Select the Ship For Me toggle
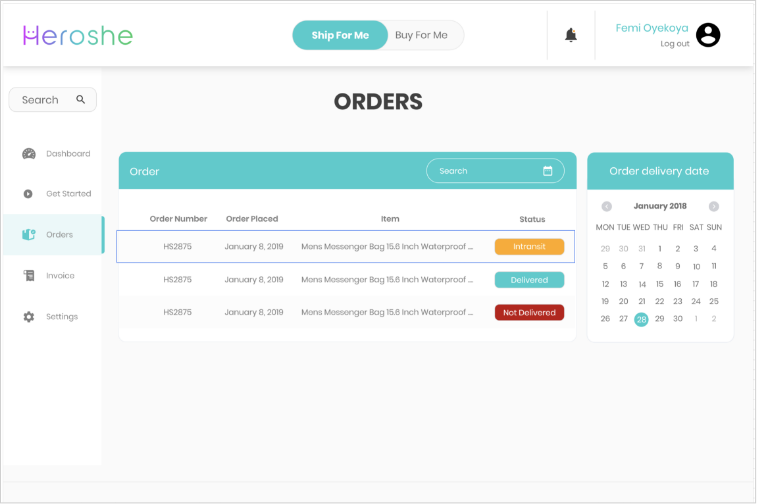757x504 pixels. [x=340, y=35]
